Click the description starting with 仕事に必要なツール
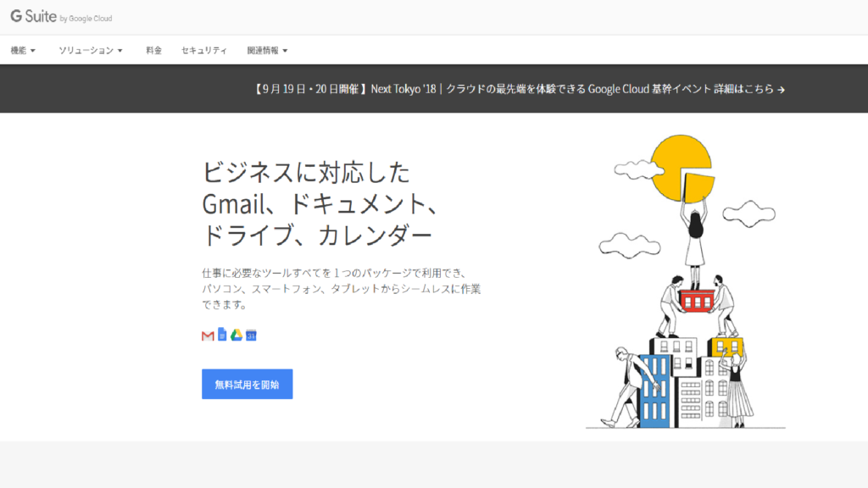Screen dimensions: 868x488 [x=341, y=288]
